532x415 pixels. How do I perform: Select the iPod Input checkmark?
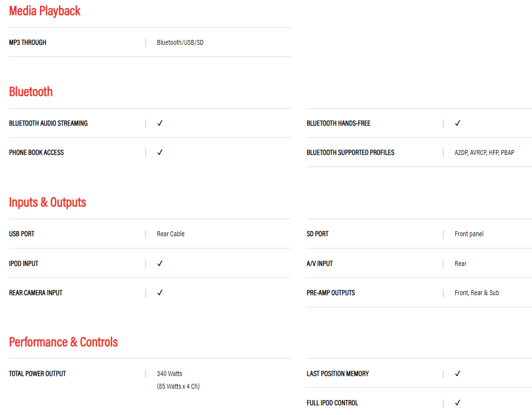click(x=160, y=264)
